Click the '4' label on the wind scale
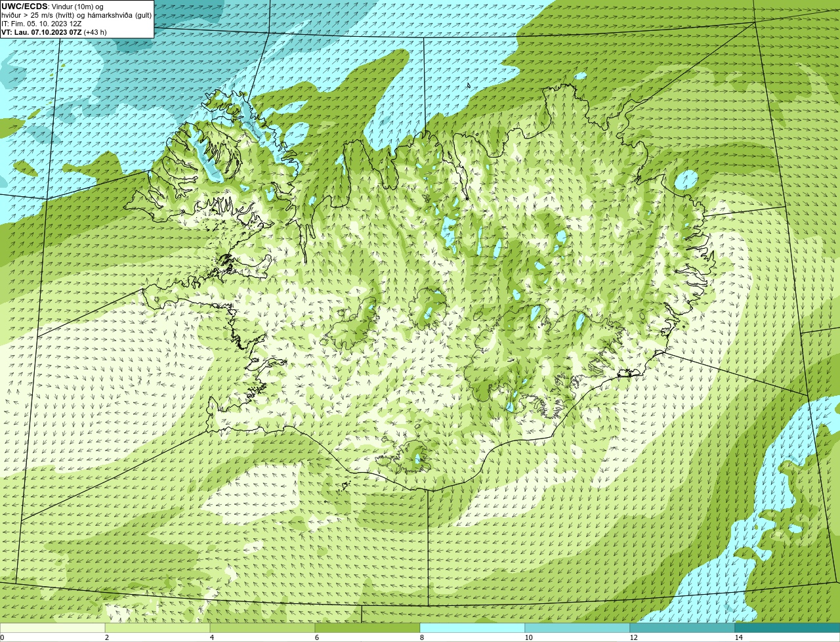840x642 pixels. pyautogui.click(x=211, y=637)
